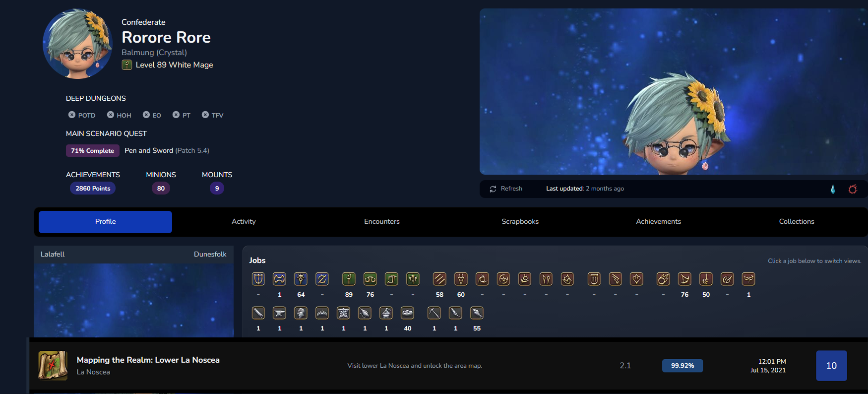Select the Dark Knight job icon
The height and width of the screenshot is (394, 868).
click(301, 279)
